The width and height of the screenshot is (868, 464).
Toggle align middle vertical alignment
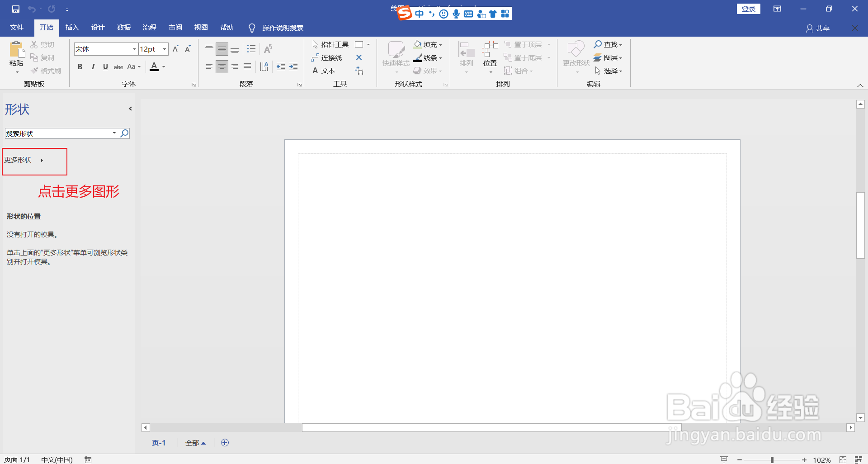coord(222,49)
